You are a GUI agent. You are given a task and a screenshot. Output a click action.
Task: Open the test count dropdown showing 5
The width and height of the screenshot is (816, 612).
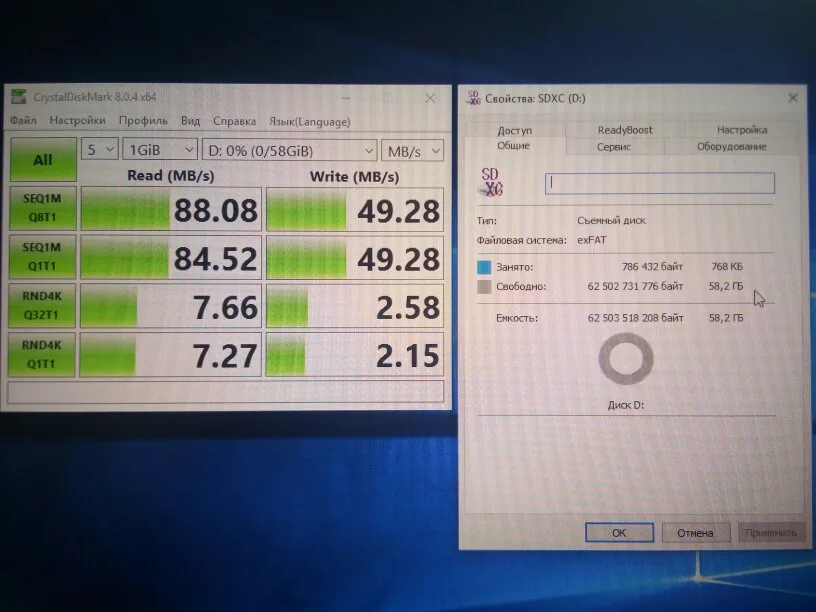click(100, 150)
